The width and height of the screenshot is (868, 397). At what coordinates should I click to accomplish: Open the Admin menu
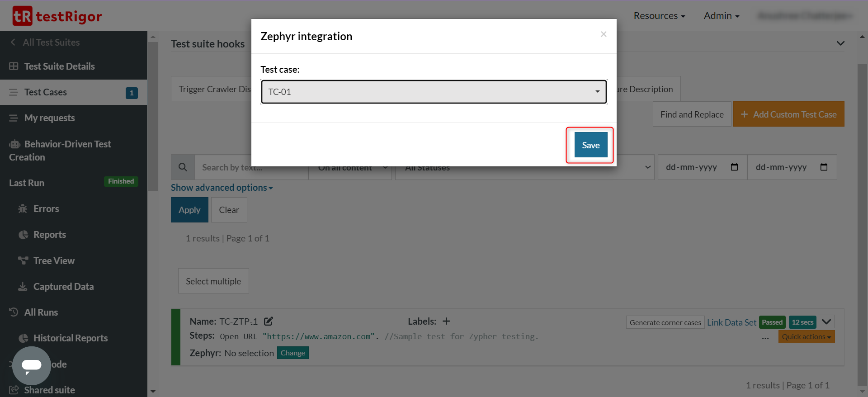pyautogui.click(x=722, y=16)
